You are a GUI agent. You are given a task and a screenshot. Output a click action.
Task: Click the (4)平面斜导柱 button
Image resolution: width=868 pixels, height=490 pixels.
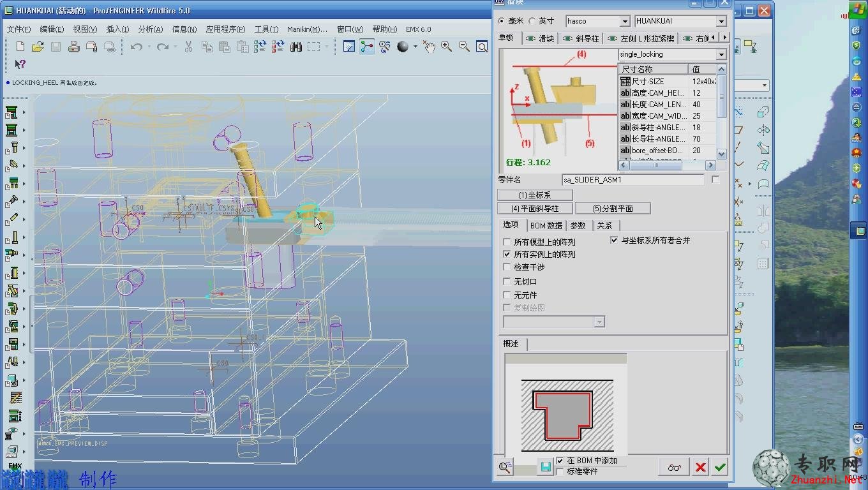pyautogui.click(x=535, y=209)
